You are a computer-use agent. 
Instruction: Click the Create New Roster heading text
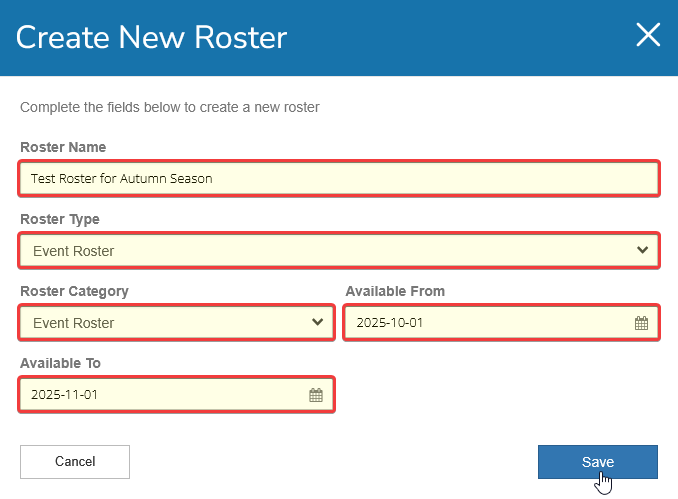pyautogui.click(x=152, y=38)
